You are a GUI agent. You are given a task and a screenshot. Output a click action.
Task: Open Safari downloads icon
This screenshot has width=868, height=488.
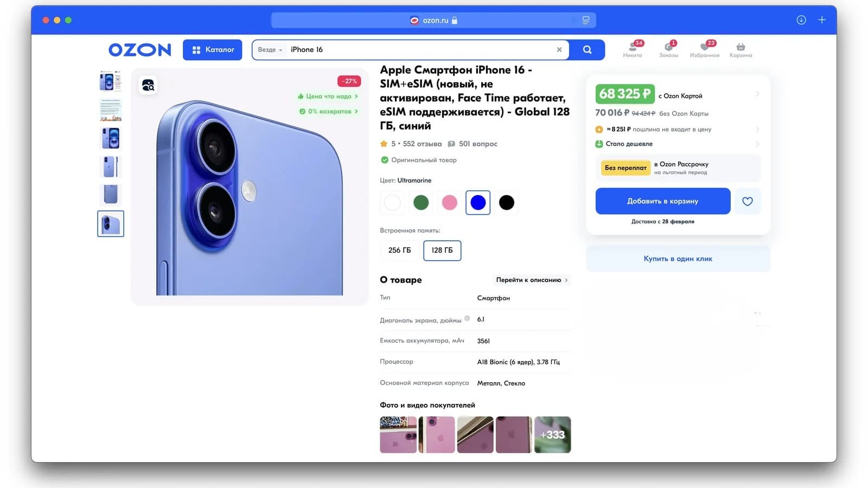click(801, 20)
